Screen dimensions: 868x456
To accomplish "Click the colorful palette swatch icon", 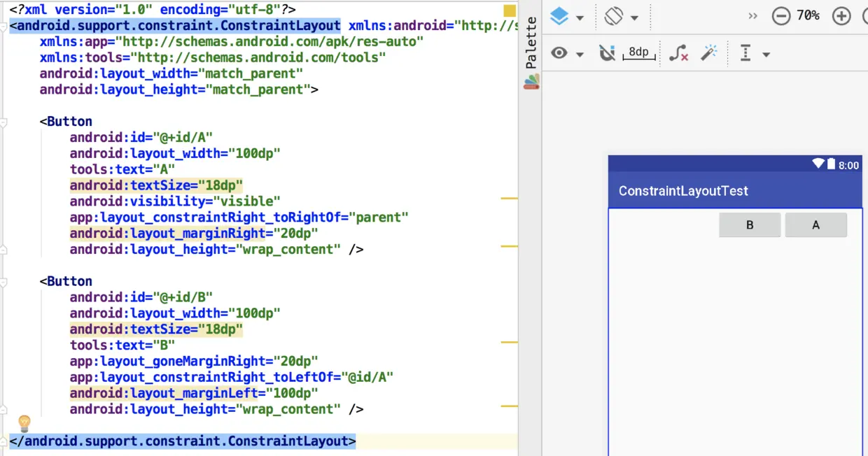I will point(531,82).
